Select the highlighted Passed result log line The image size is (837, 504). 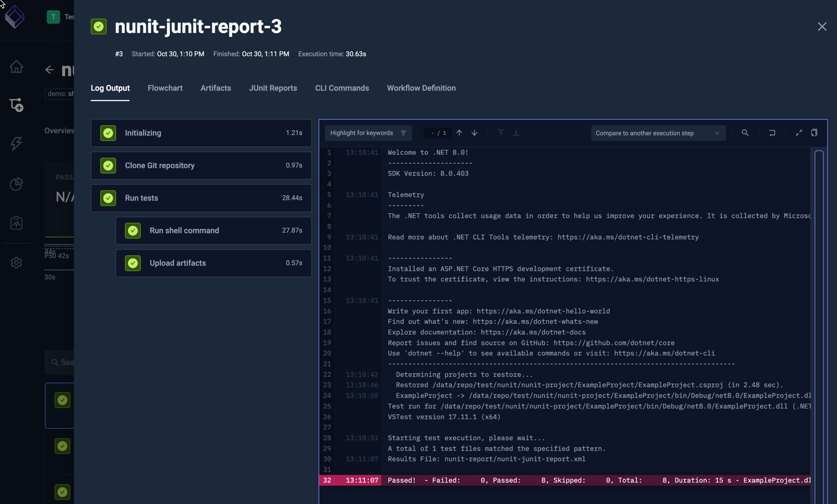(x=561, y=480)
